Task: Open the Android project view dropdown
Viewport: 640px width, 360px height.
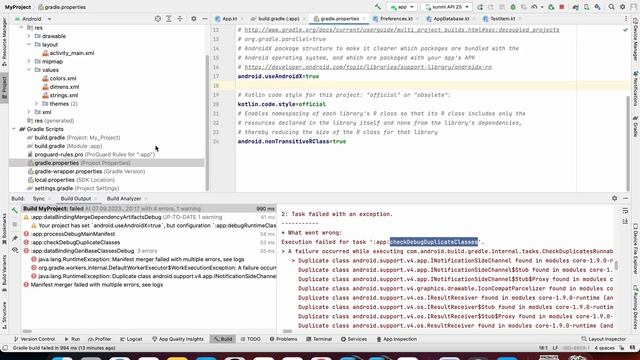Action: tap(33, 19)
